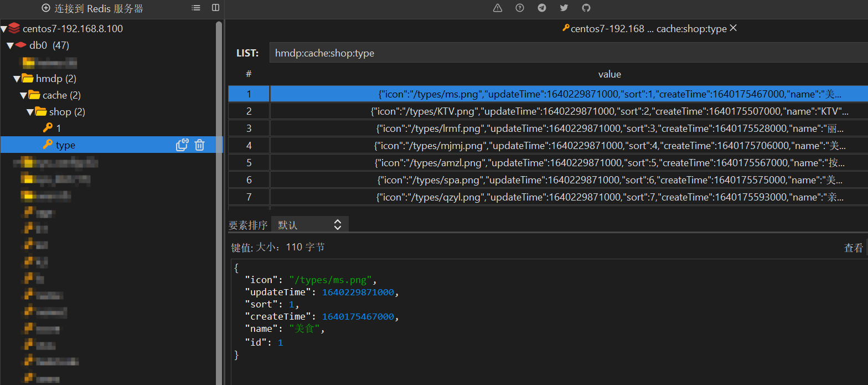The image size is (868, 385).
Task: Open the help question mark icon
Action: pyautogui.click(x=520, y=8)
